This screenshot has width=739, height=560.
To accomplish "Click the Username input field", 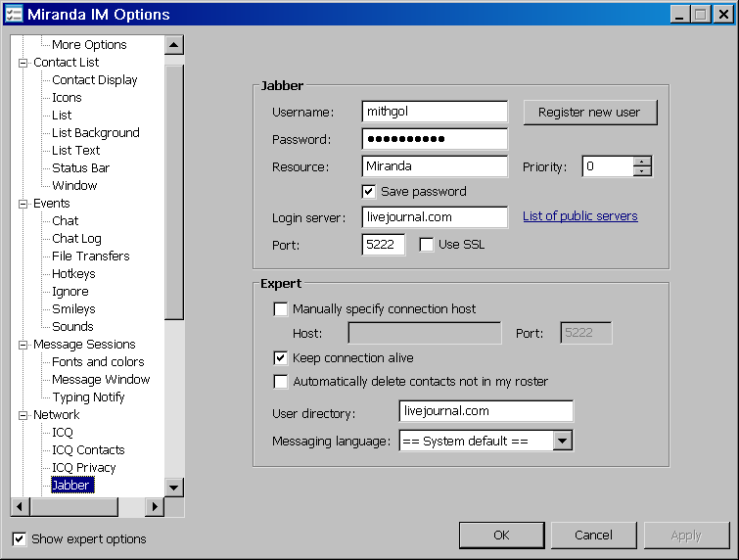I will (435, 112).
